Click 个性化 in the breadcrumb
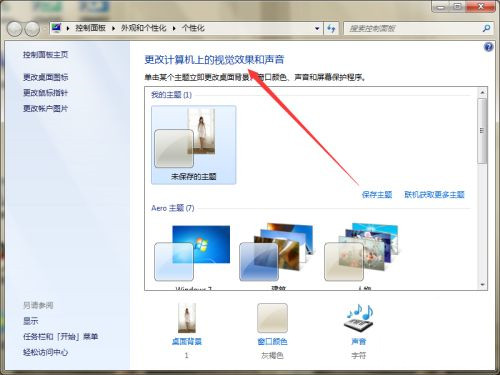This screenshot has width=500, height=375. point(193,28)
